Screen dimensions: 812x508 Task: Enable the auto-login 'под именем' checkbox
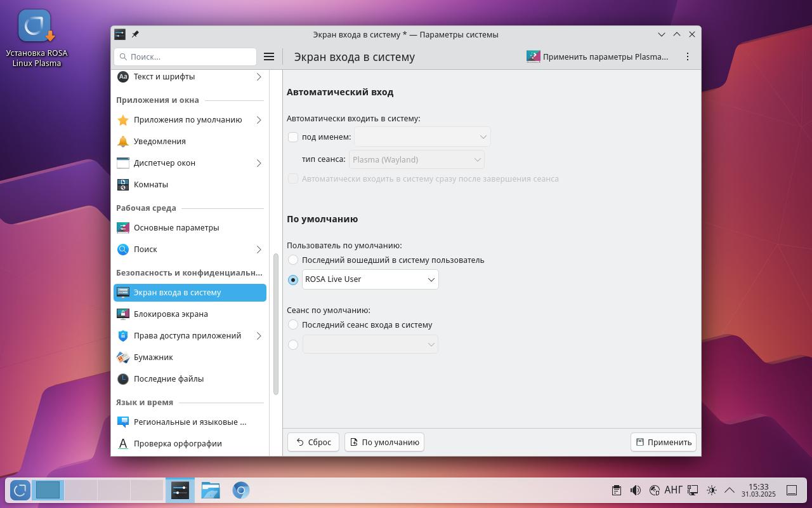(293, 137)
